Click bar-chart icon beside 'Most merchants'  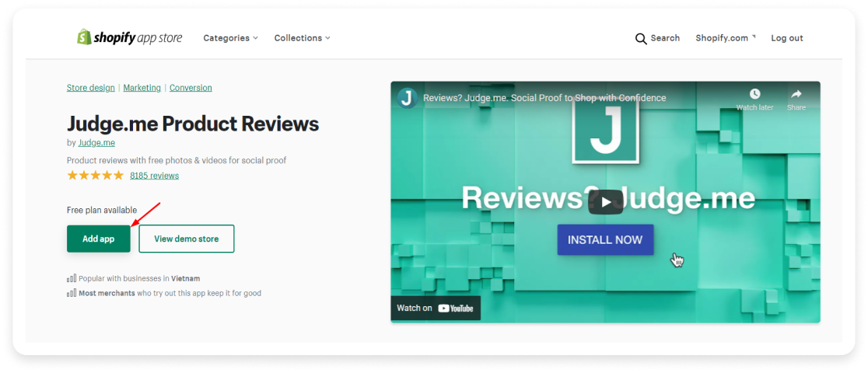pos(72,293)
